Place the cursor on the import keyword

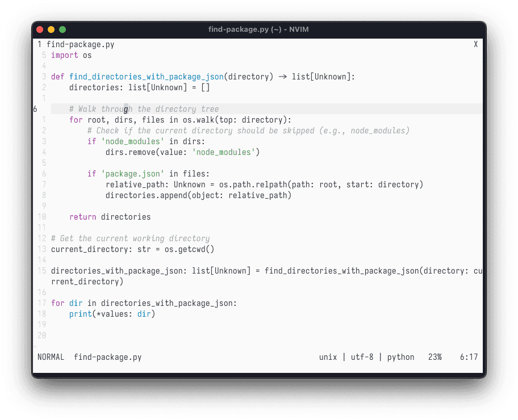click(64, 55)
